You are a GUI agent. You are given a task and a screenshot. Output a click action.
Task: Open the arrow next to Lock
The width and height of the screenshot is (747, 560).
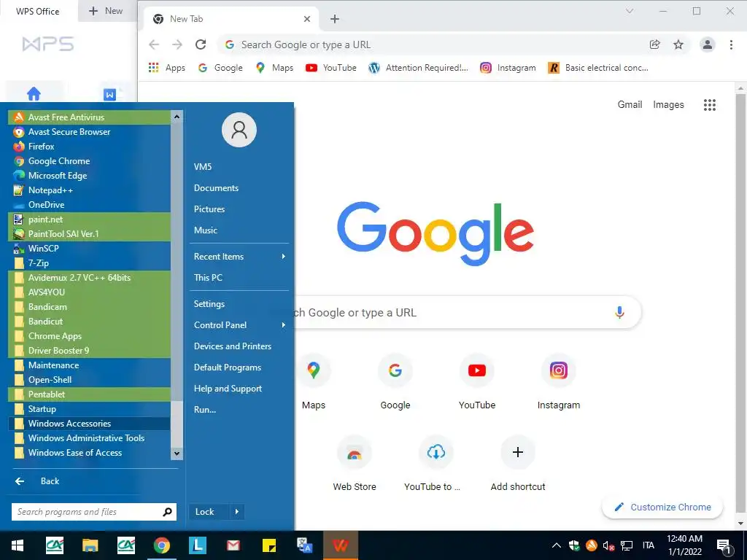click(237, 511)
